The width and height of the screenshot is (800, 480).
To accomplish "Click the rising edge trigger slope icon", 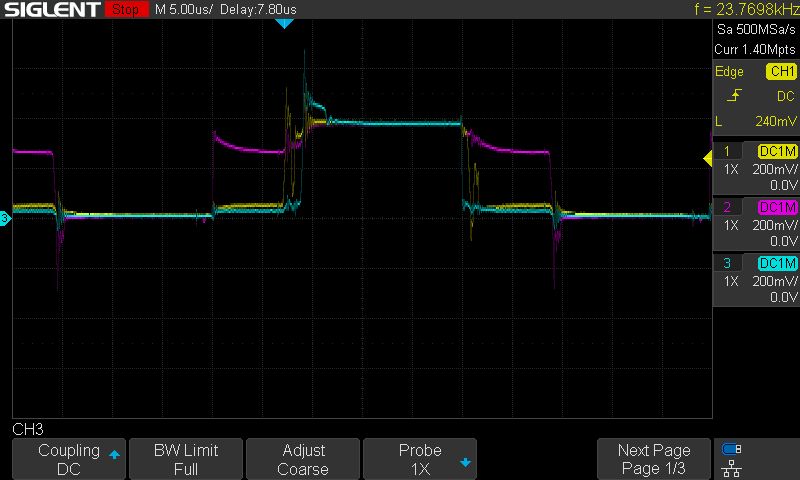I will coord(734,95).
